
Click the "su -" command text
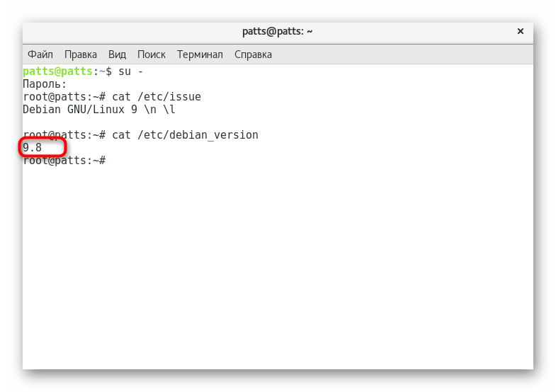(131, 71)
